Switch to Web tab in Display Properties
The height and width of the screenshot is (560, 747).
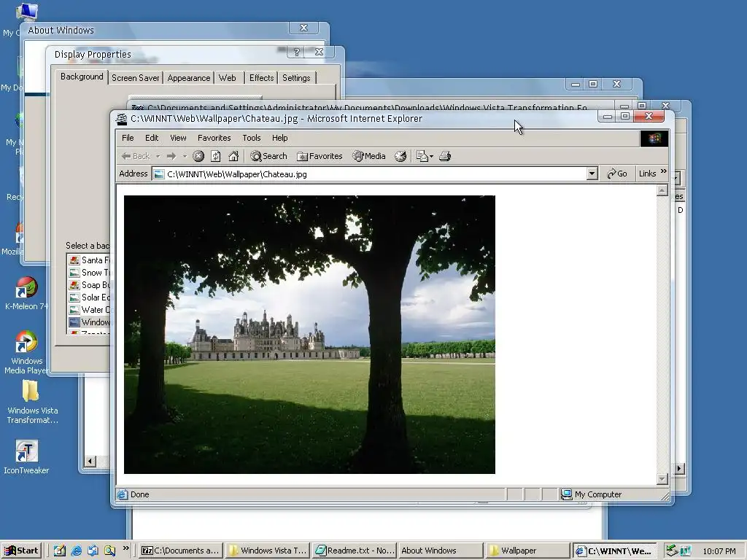(x=228, y=78)
